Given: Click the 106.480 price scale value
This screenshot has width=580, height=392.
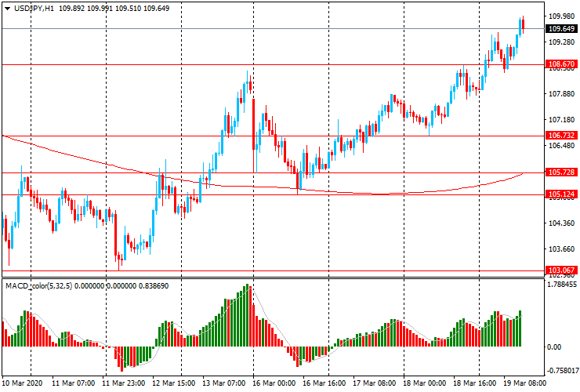Looking at the screenshot, I should [x=561, y=146].
